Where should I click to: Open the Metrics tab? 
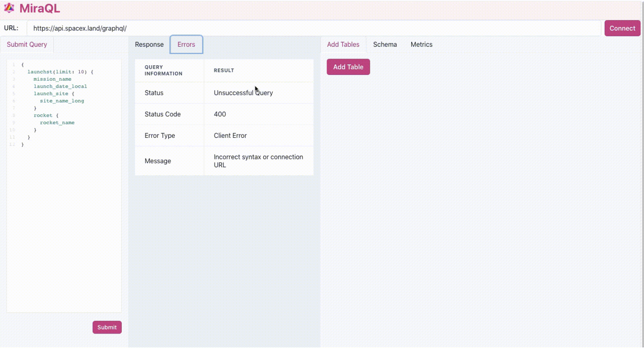click(421, 44)
